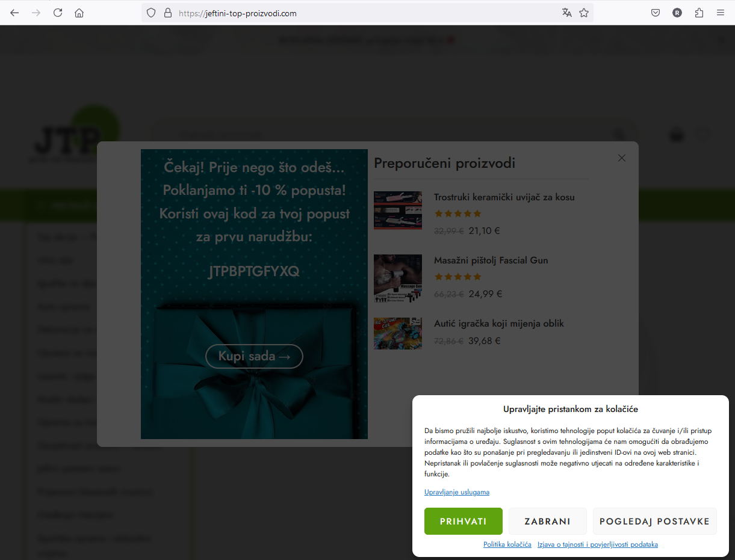The height and width of the screenshot is (560, 735).
Task: Go back to the previous page
Action: click(x=14, y=13)
